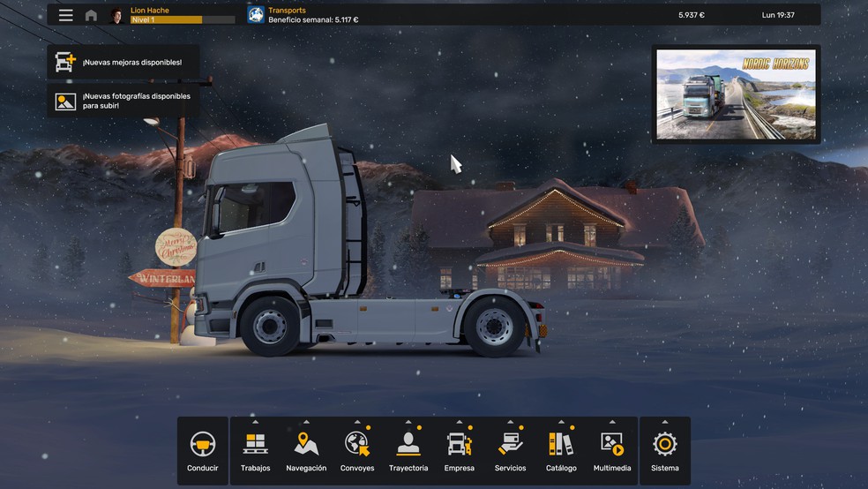Select the Multimedia menu label
Viewport: 868px width, 489px height.
point(612,468)
